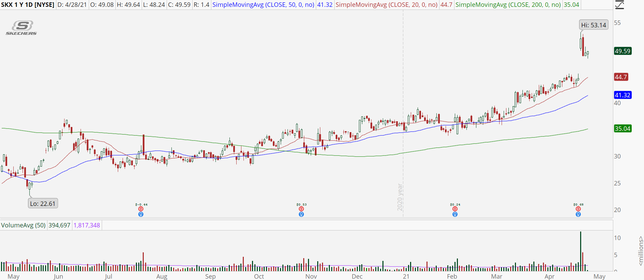The image size is (644, 280).
Task: Click the 50-day average value 41.32 in header
Action: pos(325,5)
